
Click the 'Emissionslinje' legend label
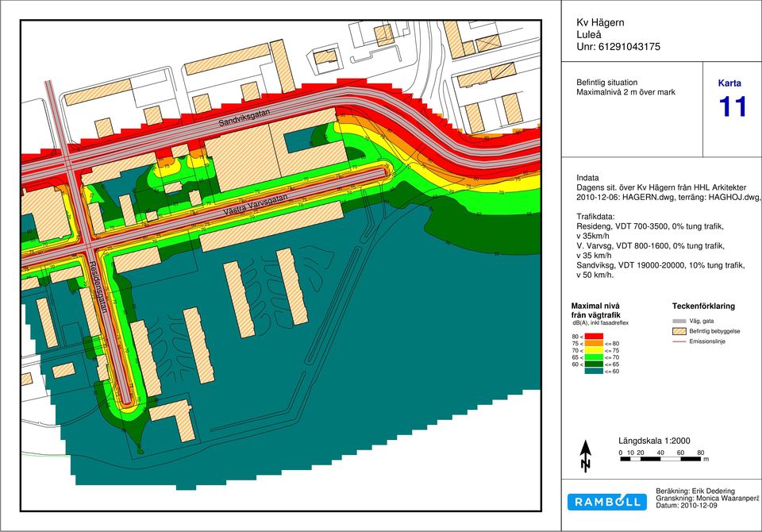pos(707,342)
